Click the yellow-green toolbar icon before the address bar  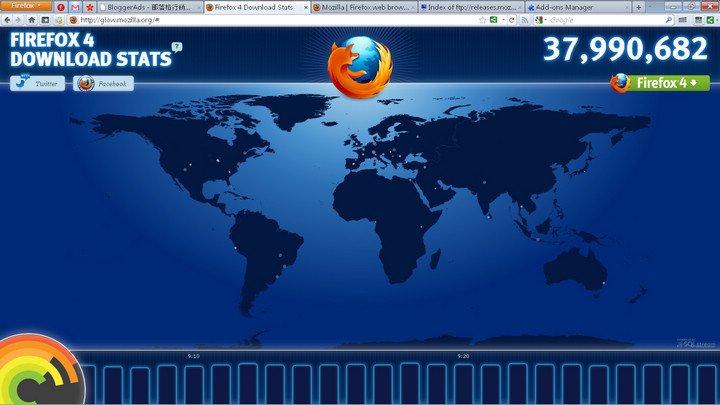(x=59, y=20)
